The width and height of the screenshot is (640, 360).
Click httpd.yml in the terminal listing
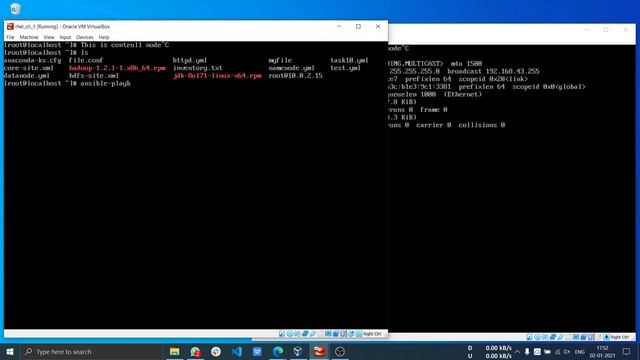pos(190,60)
